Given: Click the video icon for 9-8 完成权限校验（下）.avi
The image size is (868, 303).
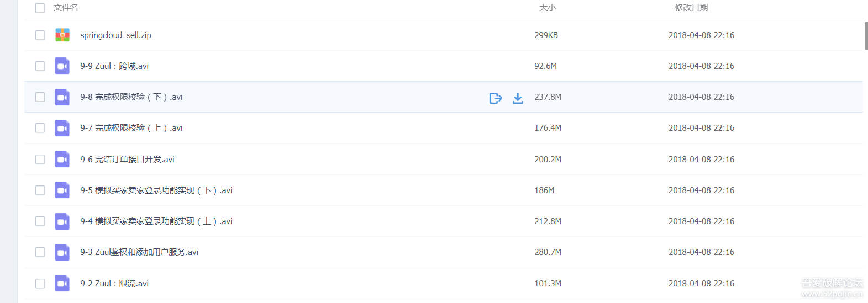Looking at the screenshot, I should coord(62,97).
